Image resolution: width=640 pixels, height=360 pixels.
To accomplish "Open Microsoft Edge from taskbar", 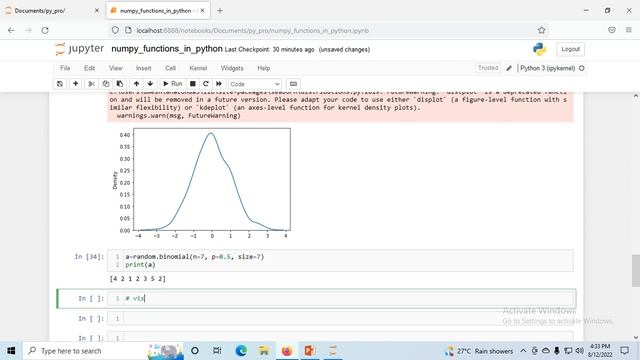I will click(x=241, y=351).
